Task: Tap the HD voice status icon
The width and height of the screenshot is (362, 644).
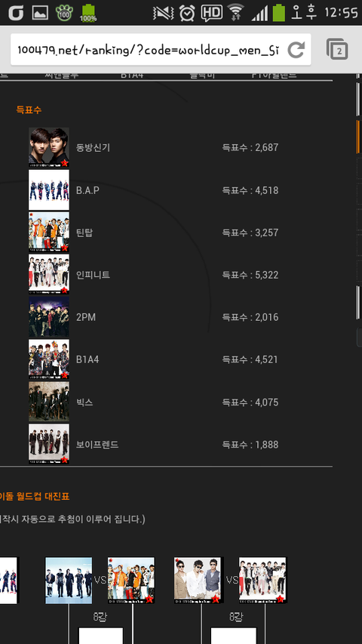Action: (x=211, y=13)
